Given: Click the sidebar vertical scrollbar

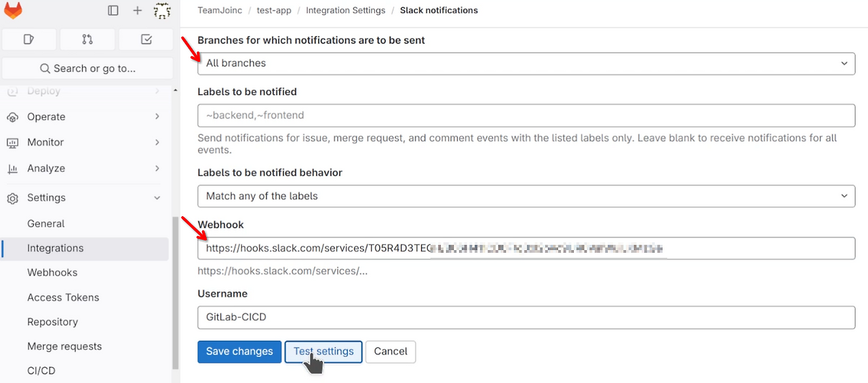Looking at the screenshot, I should 176,293.
